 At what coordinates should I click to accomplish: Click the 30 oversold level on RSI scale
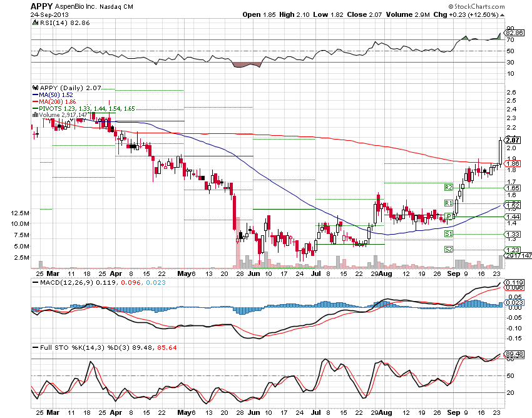[510, 62]
